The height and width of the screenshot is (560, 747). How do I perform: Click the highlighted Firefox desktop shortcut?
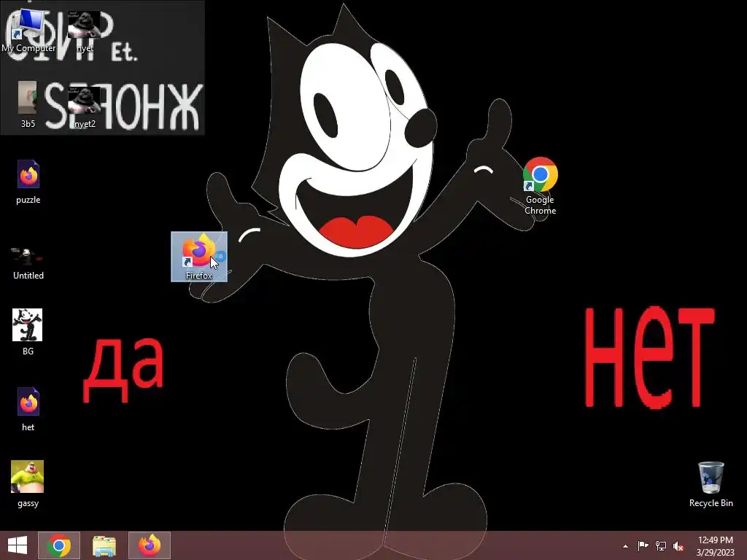point(199,257)
